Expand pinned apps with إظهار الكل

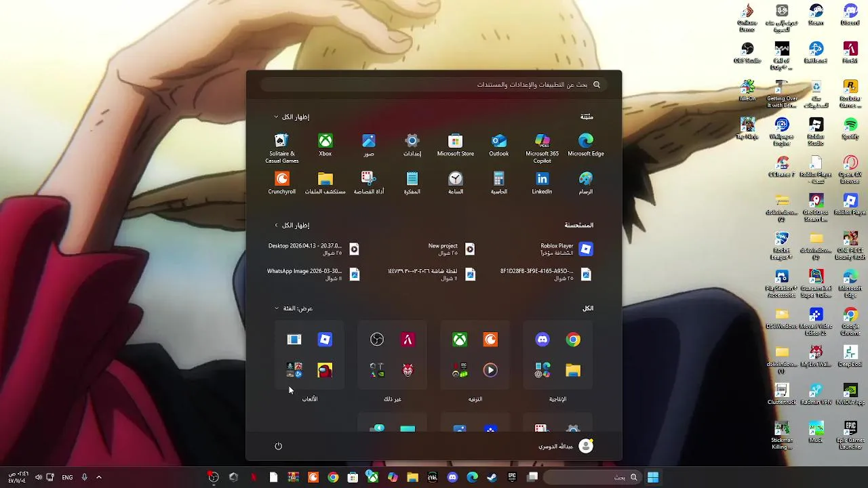point(292,117)
